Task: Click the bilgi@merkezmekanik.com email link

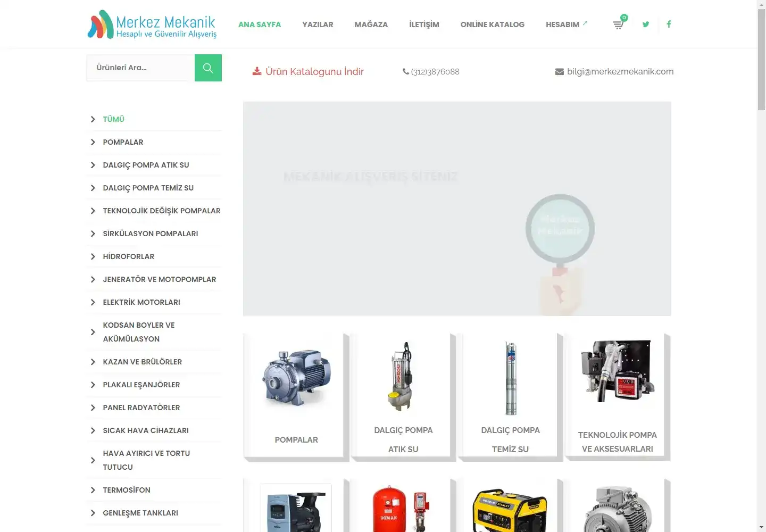Action: 620,71
